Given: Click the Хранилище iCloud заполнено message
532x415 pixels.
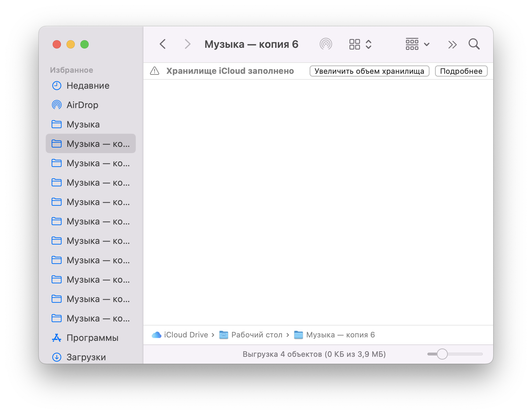Looking at the screenshot, I should (230, 71).
